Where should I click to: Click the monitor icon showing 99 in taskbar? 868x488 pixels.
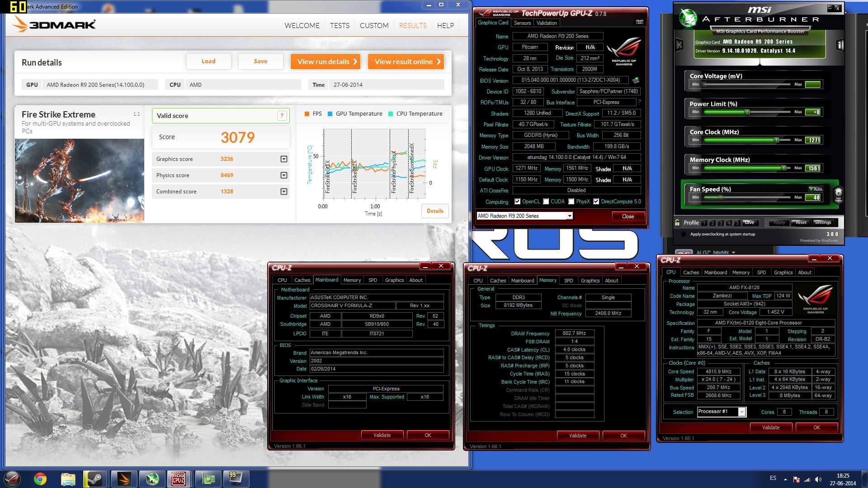[x=236, y=479]
